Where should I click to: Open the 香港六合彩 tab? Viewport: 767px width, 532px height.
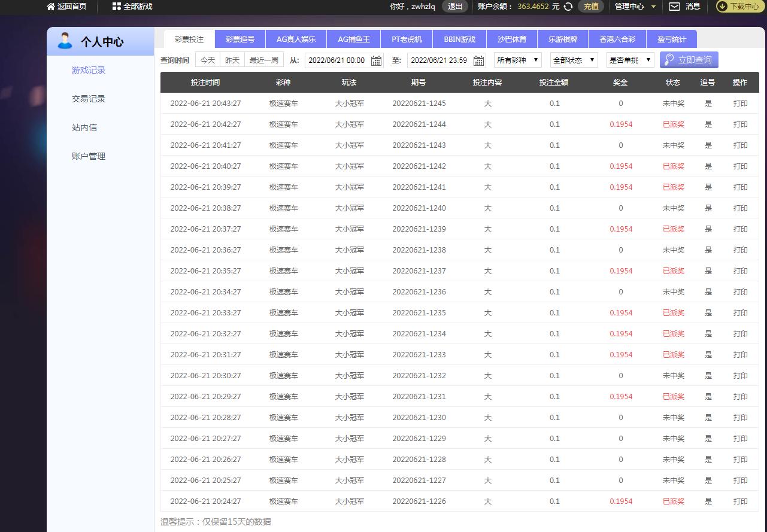(617, 39)
